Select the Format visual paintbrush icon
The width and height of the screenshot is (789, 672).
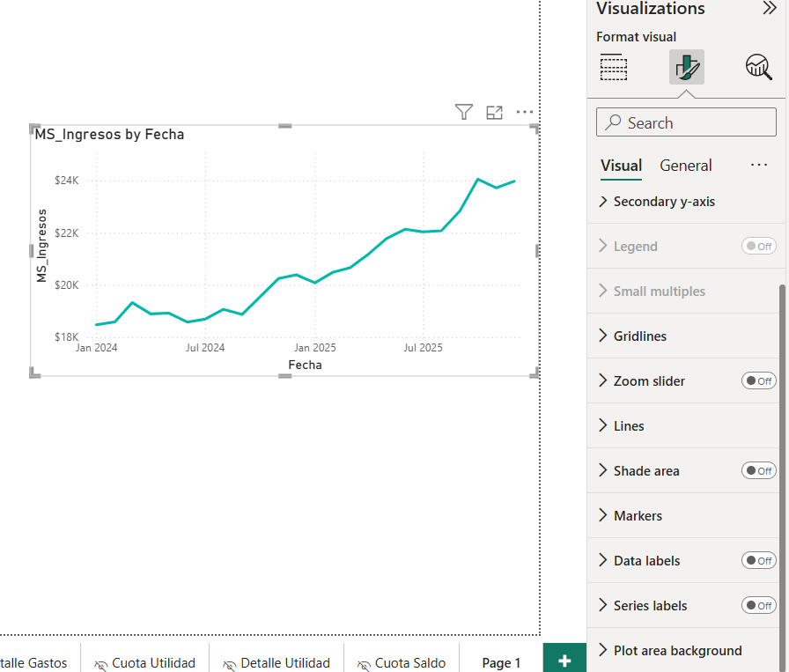pos(686,67)
